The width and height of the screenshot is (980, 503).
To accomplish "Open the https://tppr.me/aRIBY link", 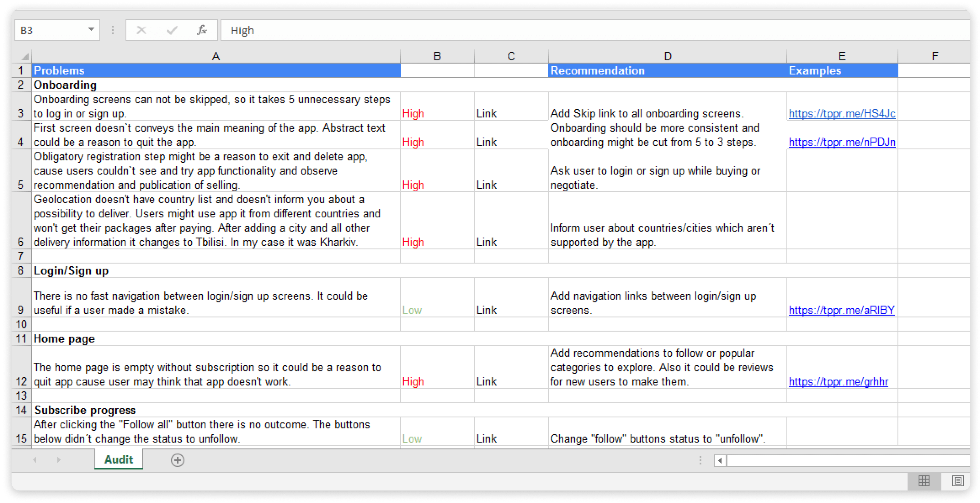I will coord(842,310).
